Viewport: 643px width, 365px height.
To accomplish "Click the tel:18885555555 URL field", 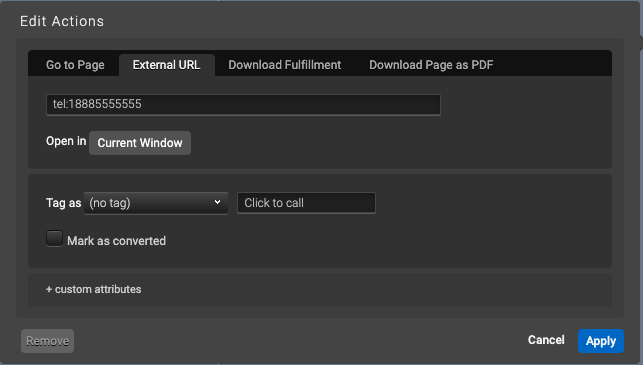I will [243, 105].
